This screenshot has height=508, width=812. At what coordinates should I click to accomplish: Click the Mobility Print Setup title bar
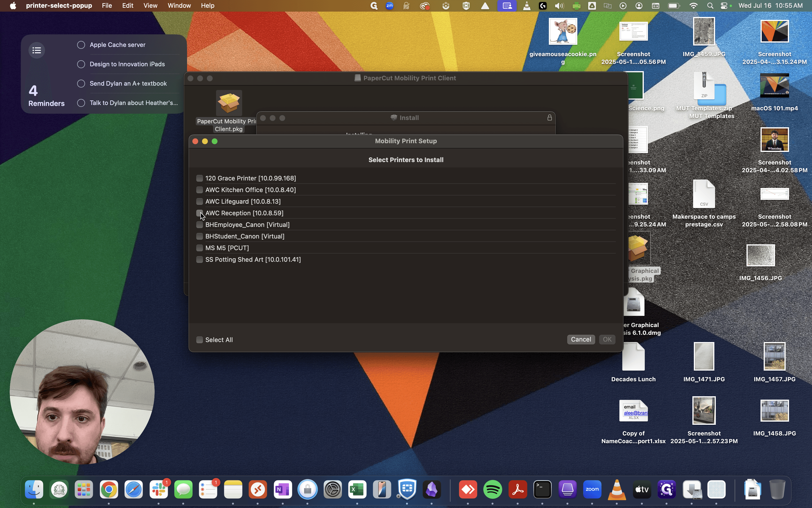406,141
